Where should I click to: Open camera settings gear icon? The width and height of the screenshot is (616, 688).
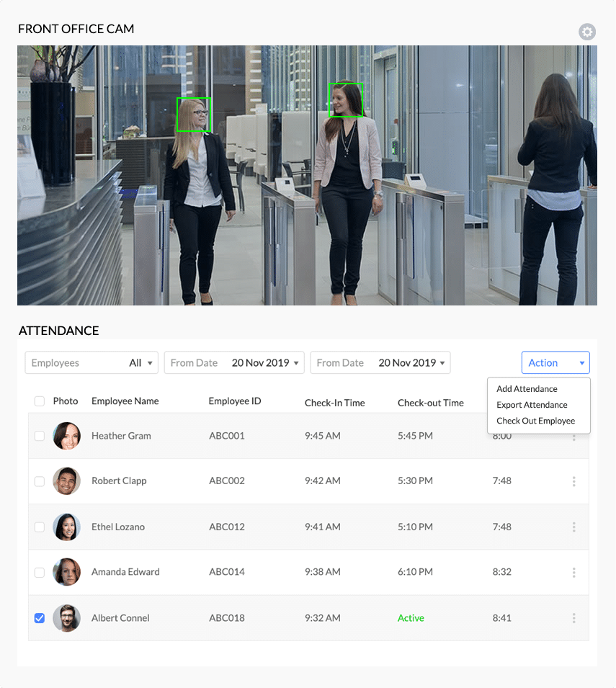[x=587, y=32]
